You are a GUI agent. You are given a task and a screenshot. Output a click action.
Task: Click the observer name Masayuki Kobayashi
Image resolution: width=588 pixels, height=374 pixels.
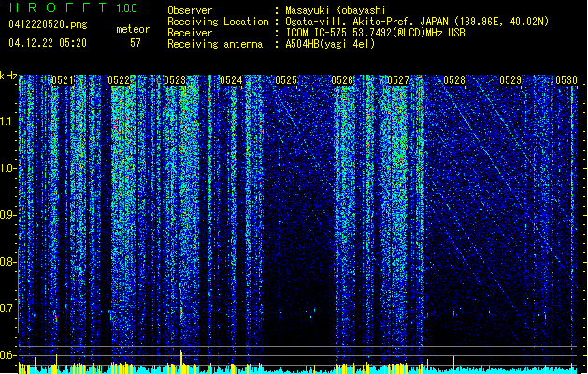pyautogui.click(x=336, y=10)
